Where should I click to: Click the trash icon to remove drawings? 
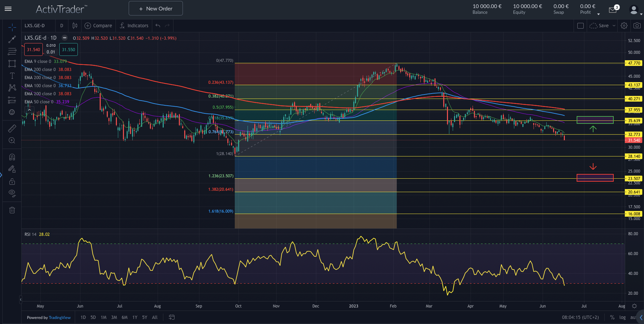pos(12,210)
